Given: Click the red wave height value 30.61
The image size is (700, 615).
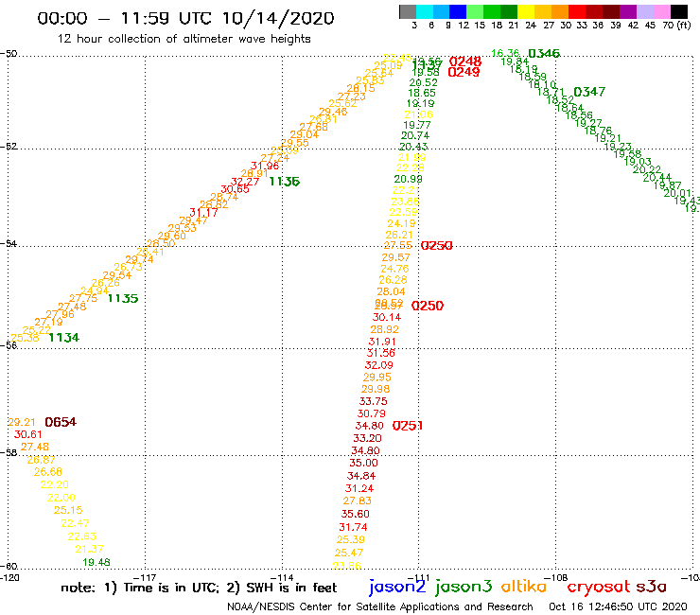Looking at the screenshot, I should click(28, 434).
